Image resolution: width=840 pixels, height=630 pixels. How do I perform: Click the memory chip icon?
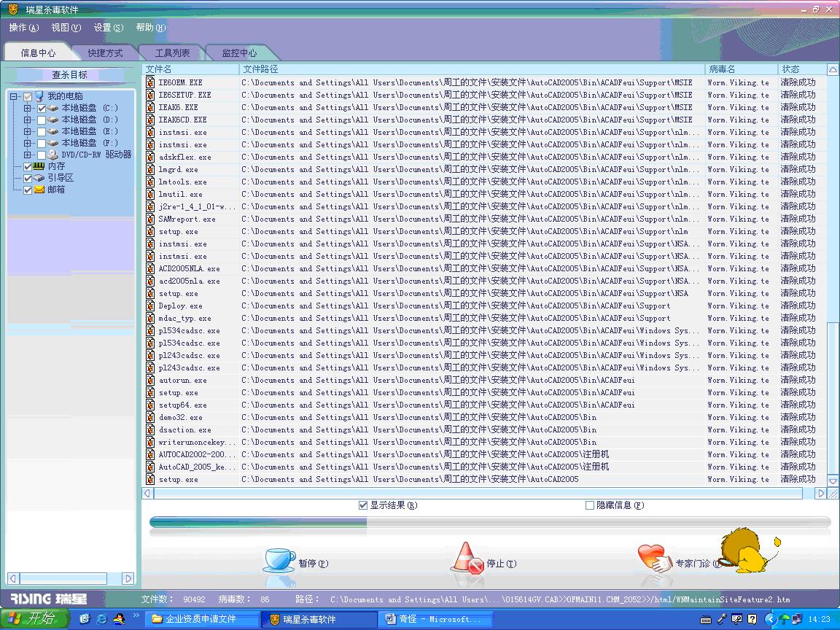pos(39,166)
